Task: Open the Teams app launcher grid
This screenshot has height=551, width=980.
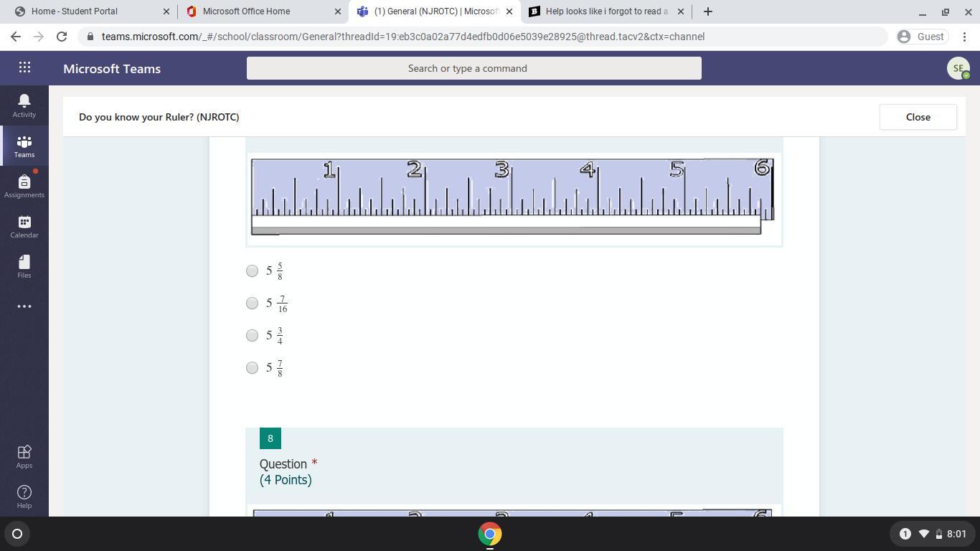Action: (24, 67)
